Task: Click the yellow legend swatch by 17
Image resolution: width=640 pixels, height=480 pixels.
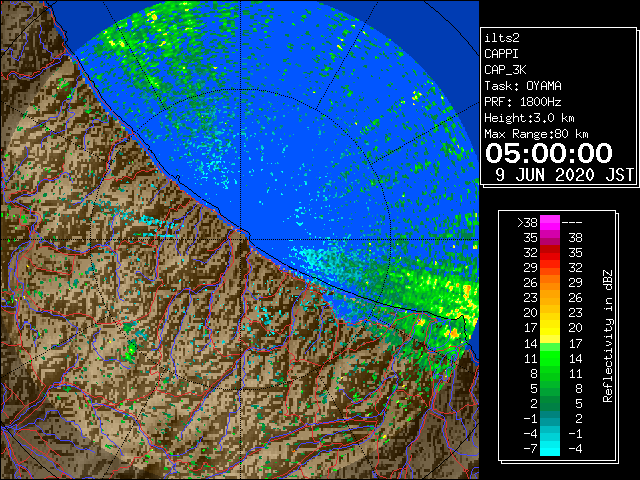Action: coord(550,328)
